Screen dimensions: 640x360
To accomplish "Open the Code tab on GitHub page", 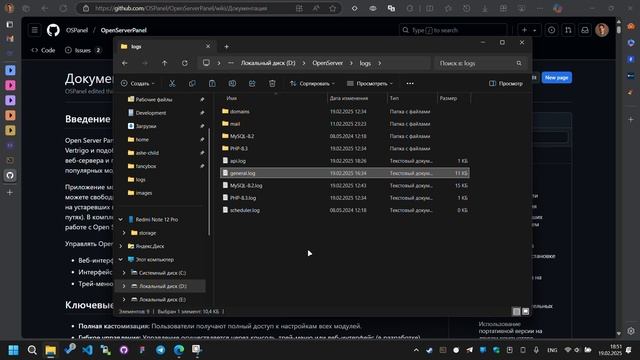I will pos(43,50).
